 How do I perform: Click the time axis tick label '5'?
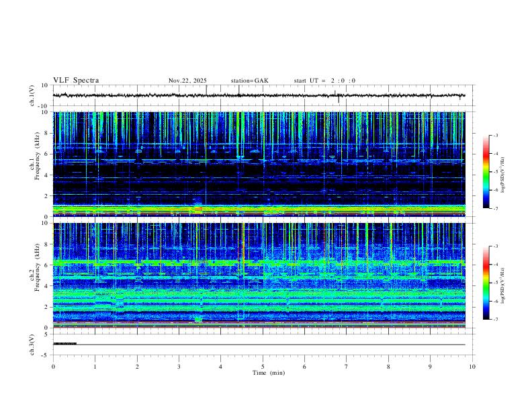point(263,367)
